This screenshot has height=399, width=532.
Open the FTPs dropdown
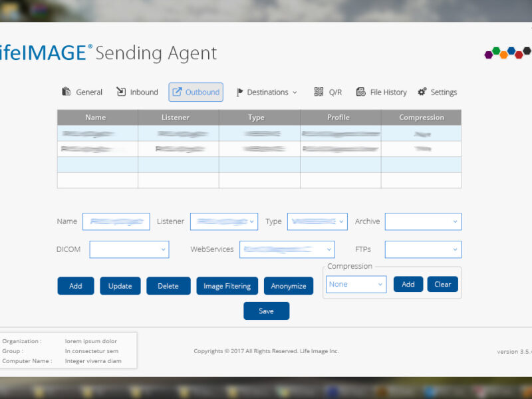coord(423,249)
